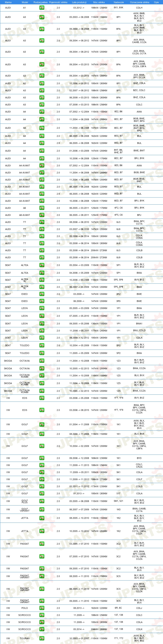Click the Nadwozie column header
This screenshot has width=163, height=644.
click(x=119, y=2)
